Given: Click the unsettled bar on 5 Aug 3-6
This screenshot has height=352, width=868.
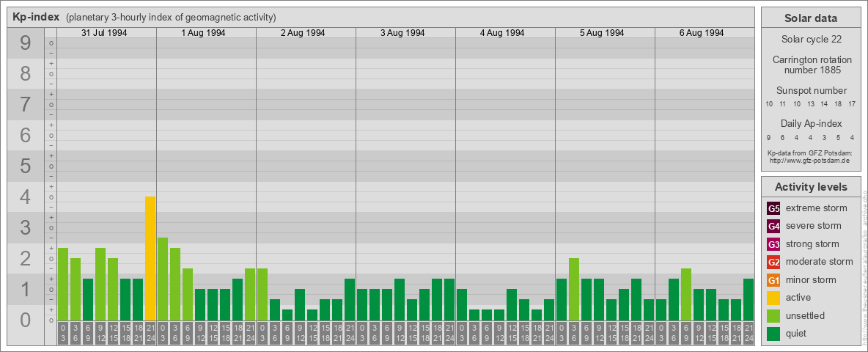Looking at the screenshot, I should tap(573, 289).
